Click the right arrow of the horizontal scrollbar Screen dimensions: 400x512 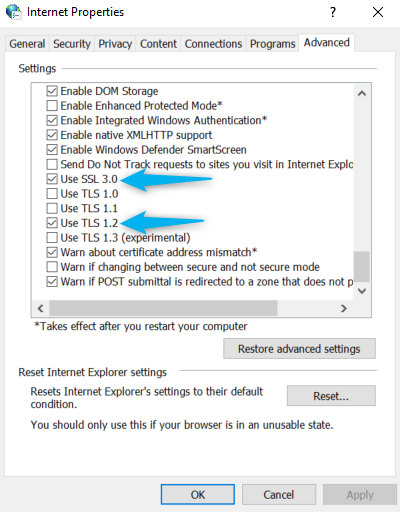point(344,308)
